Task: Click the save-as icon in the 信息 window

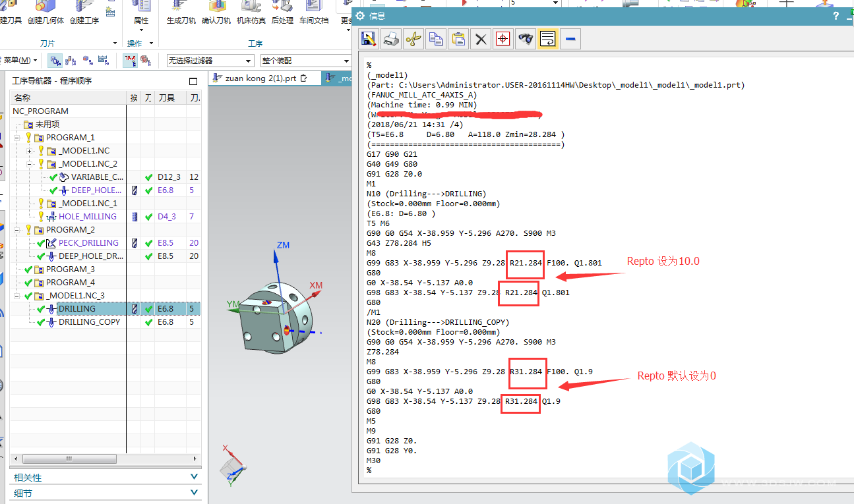Action: click(369, 39)
